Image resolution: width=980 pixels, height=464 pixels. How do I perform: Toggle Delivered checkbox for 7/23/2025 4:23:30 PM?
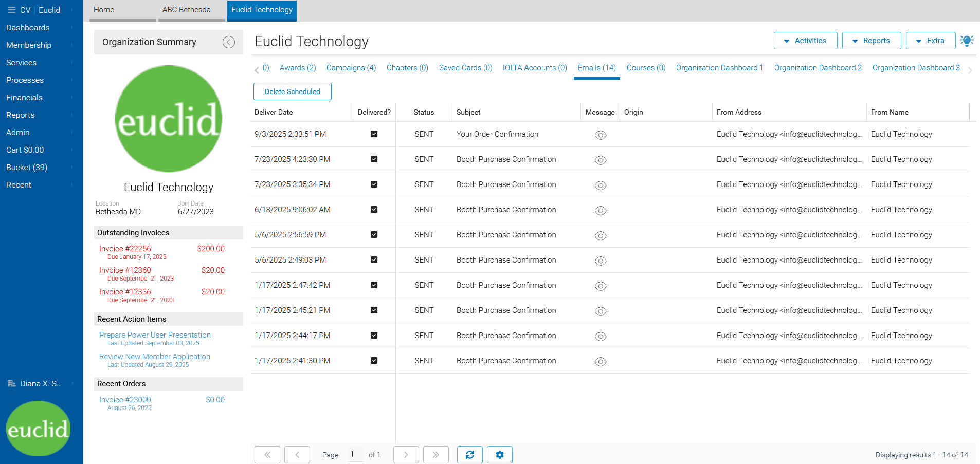pyautogui.click(x=374, y=159)
